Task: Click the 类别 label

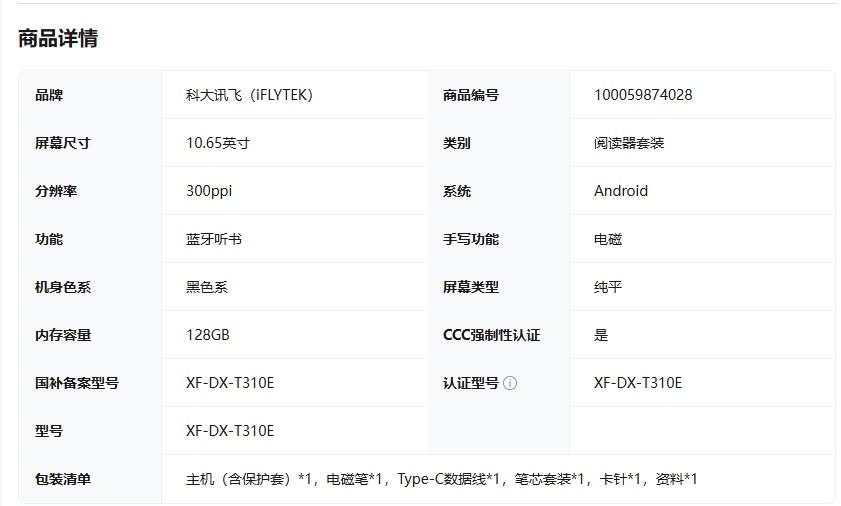Action: [x=456, y=143]
